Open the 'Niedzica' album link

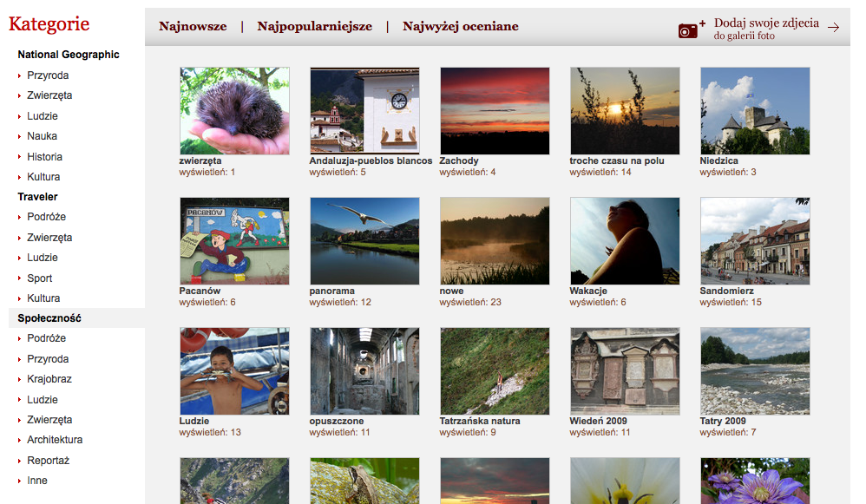click(x=722, y=160)
